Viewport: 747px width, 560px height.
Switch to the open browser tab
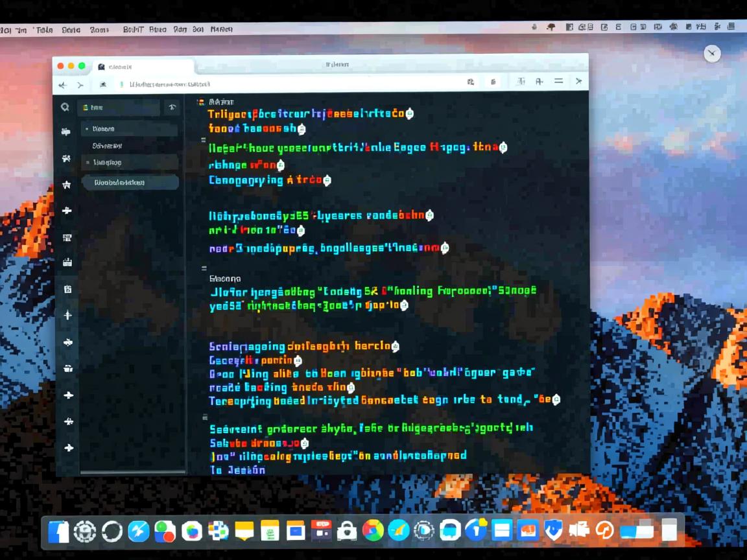coord(143,67)
